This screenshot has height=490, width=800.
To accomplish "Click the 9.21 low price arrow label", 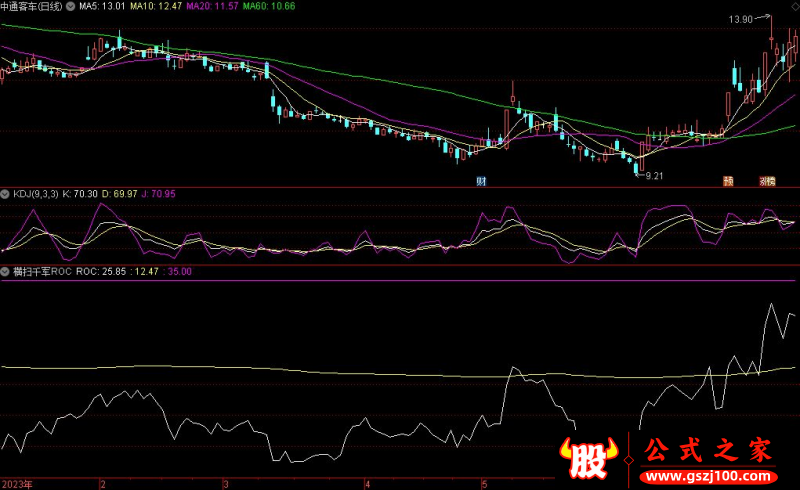I will 654,175.
